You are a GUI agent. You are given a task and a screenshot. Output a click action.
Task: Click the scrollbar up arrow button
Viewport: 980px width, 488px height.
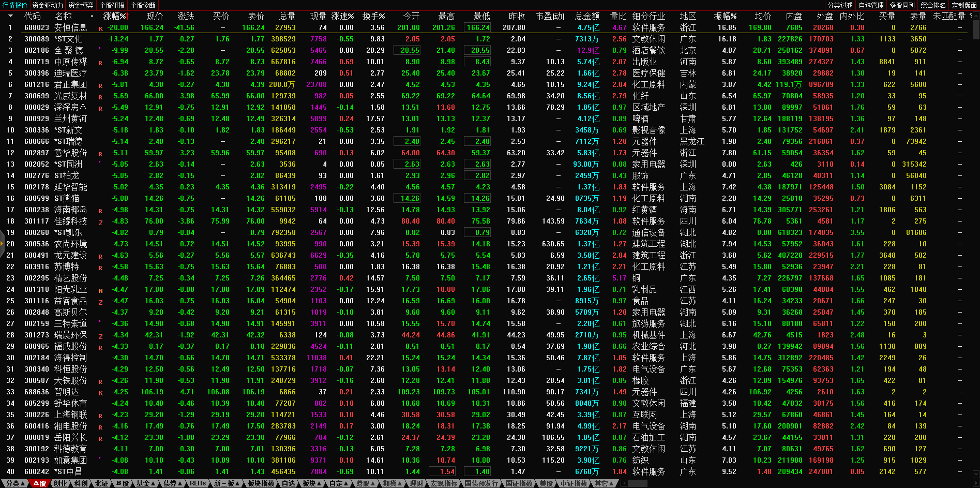[976, 14]
